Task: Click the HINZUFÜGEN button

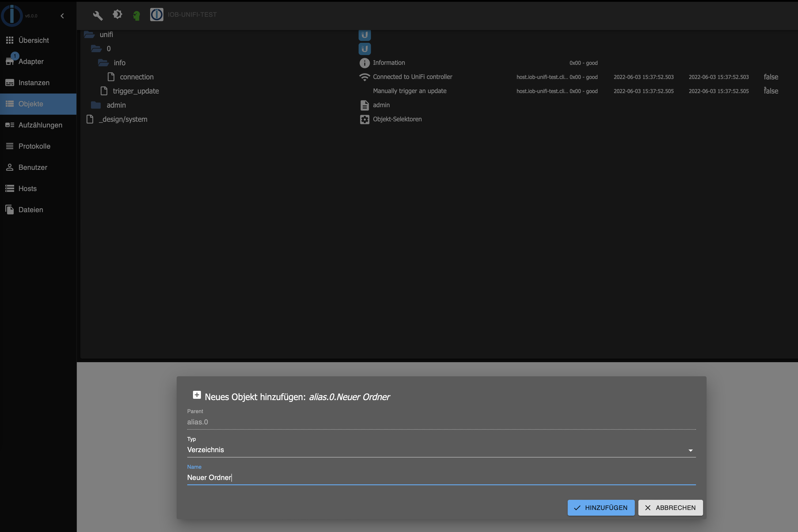Action: [x=601, y=508]
